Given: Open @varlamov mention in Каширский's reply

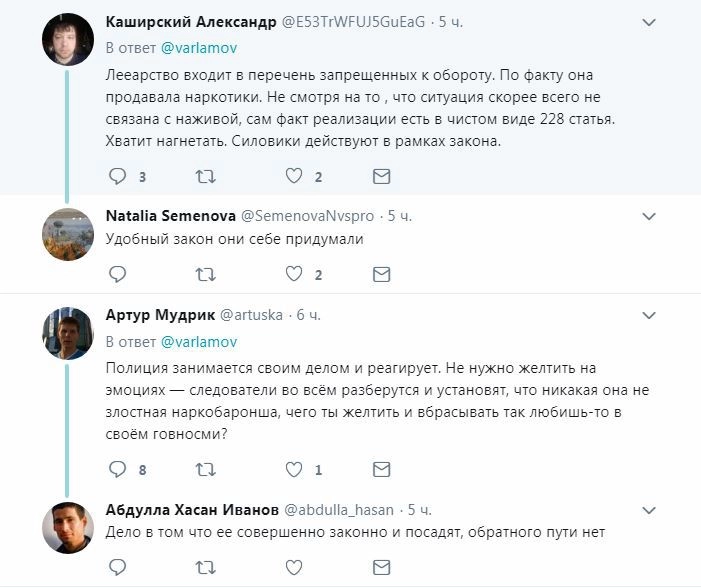Looking at the screenshot, I should click(x=199, y=47).
